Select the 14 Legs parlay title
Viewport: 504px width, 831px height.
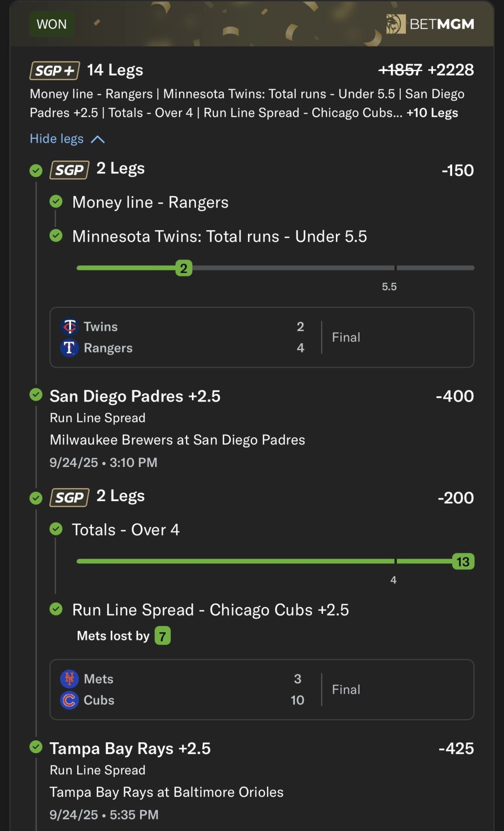pyautogui.click(x=115, y=70)
